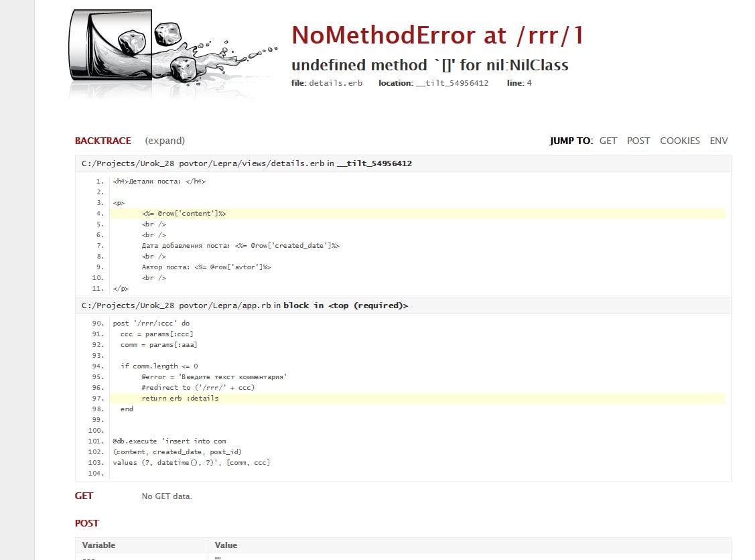Click code line with @row['avtor']
Viewport: 755px width, 560px height.
(x=206, y=267)
